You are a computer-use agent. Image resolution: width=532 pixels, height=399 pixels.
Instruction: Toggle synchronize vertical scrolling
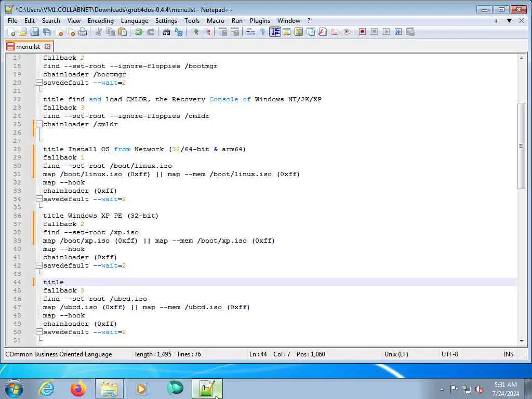click(x=222, y=32)
